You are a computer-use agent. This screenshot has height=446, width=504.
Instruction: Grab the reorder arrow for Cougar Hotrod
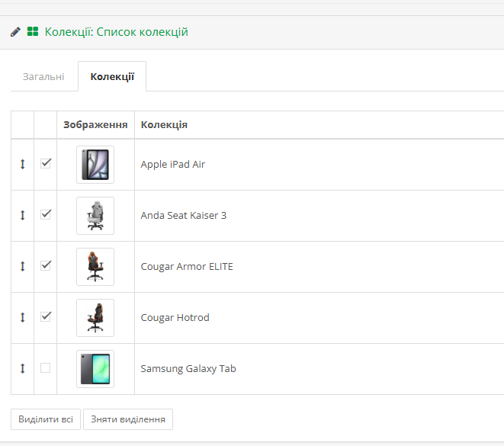pyautogui.click(x=23, y=317)
